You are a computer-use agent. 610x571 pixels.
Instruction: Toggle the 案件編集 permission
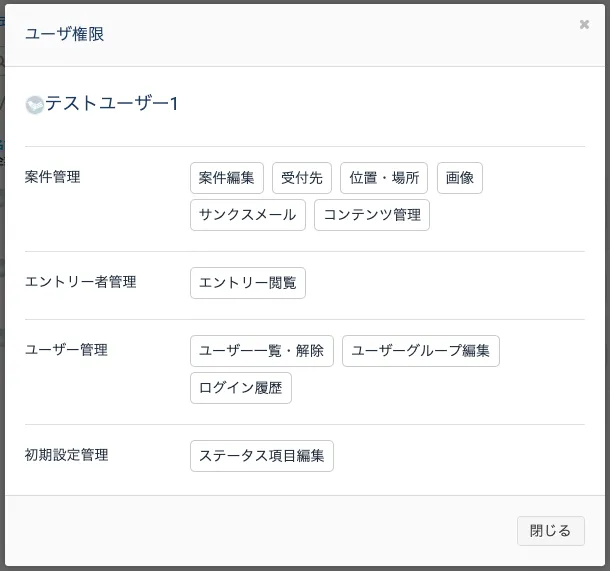pyautogui.click(x=227, y=178)
